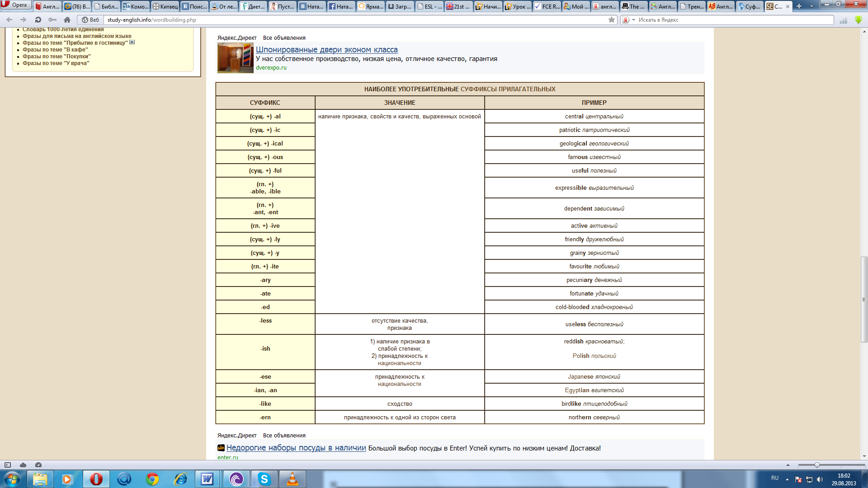Go back with the browser back arrow
This screenshot has width=868, height=488.
[9, 20]
